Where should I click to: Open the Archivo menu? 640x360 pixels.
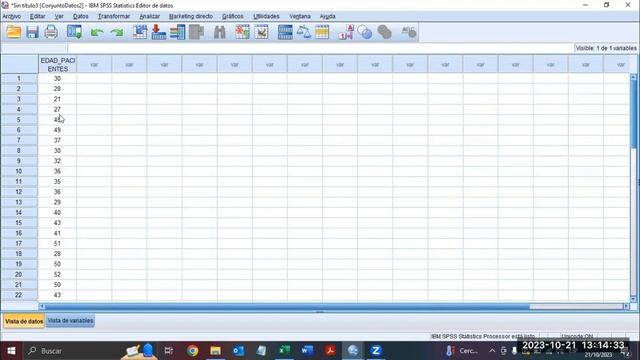[x=12, y=16]
